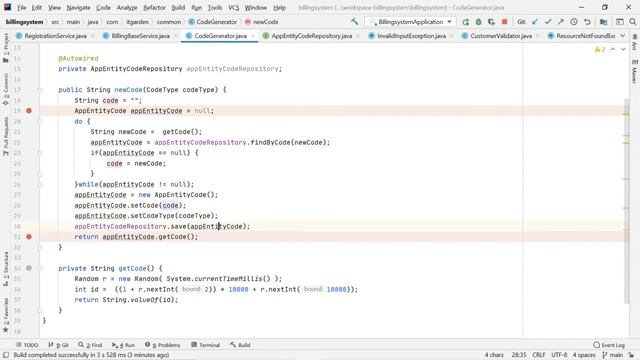Screen dimensions: 640x360
Task: Open the Find tool window
Action: 90,345
